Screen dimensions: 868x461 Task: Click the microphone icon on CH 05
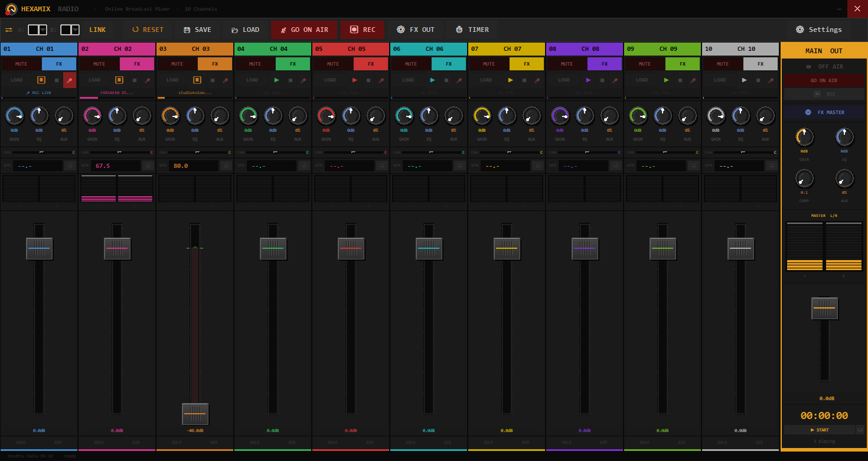(x=381, y=80)
